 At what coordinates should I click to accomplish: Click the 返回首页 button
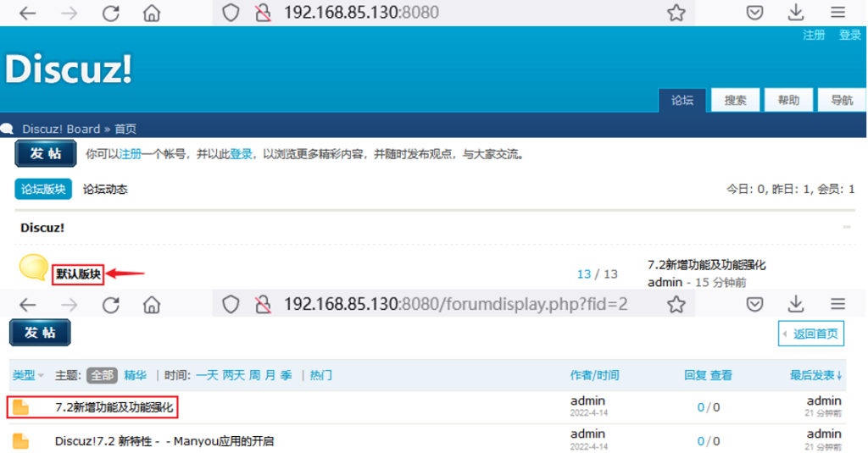[811, 334]
